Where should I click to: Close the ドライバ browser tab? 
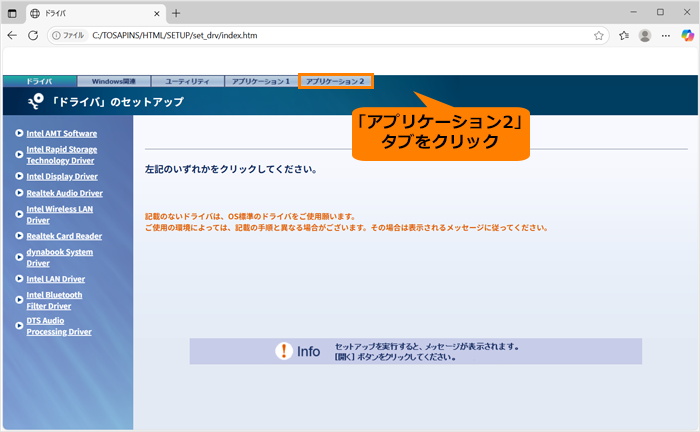157,14
